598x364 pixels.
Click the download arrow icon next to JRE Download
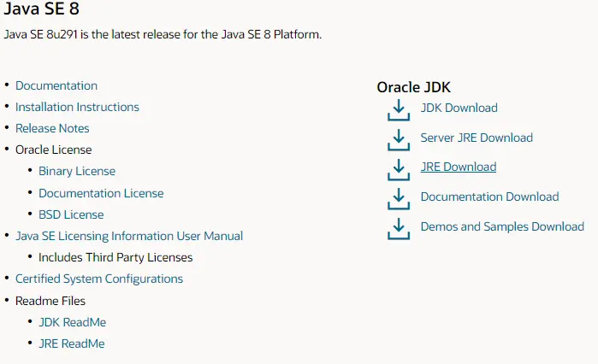[399, 169]
